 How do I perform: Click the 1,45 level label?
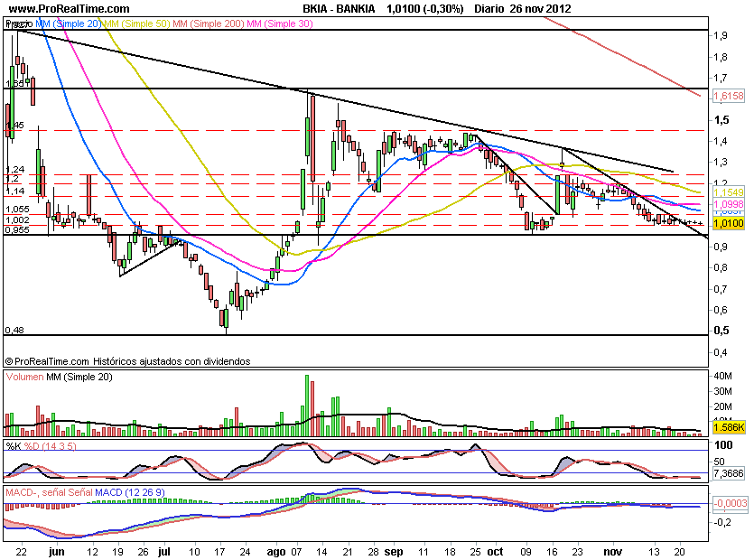14,125
